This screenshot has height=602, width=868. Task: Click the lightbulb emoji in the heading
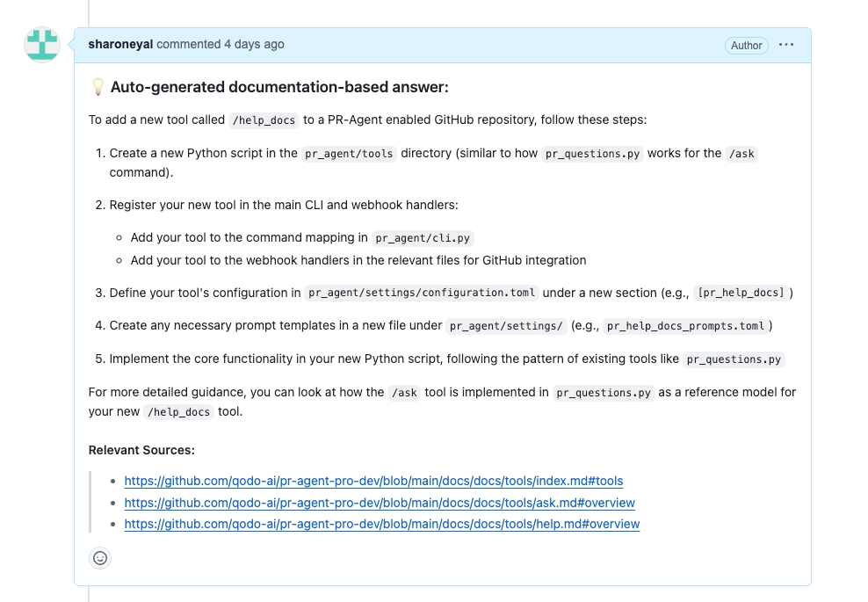pyautogui.click(x=98, y=87)
